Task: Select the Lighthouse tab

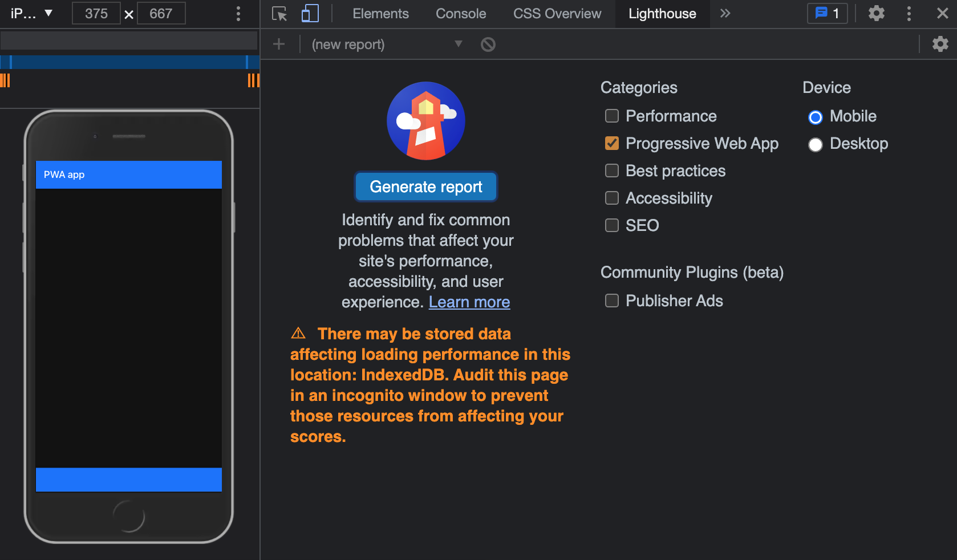Action: (x=662, y=14)
